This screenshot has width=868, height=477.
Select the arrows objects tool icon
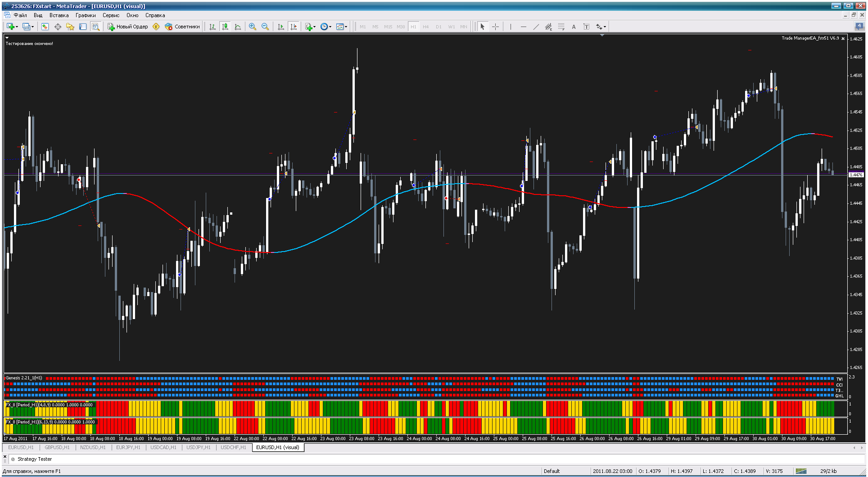(599, 27)
